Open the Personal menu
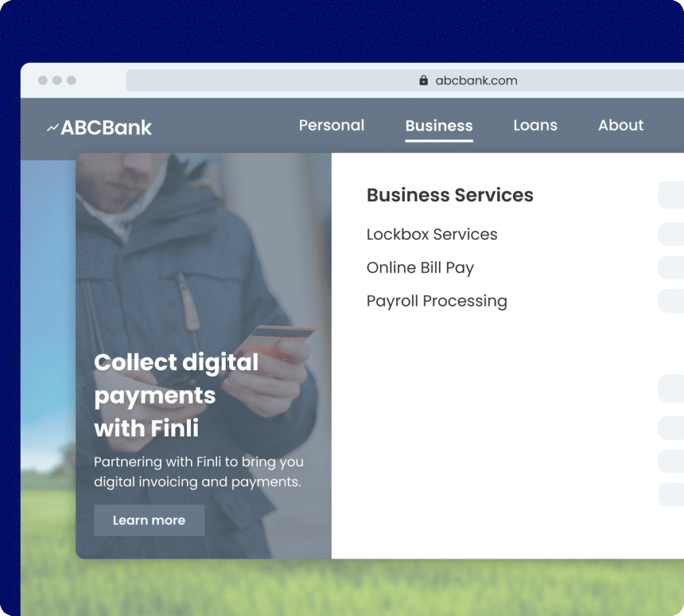Screen dimensions: 684x616 [x=331, y=125]
